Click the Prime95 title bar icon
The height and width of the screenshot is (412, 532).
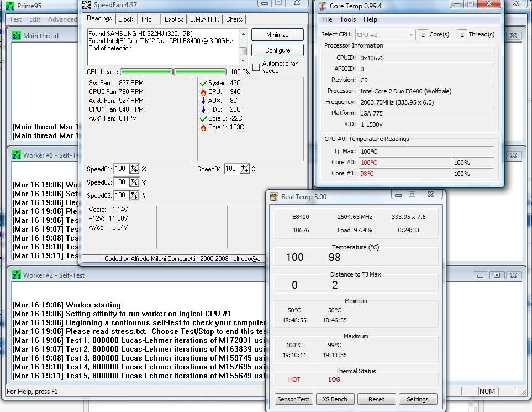pos(9,6)
